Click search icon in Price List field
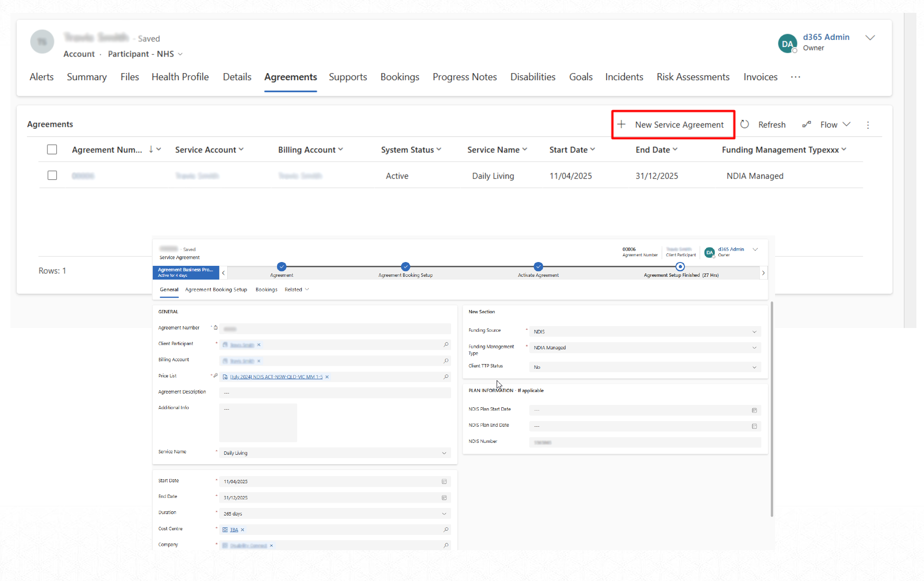Image resolution: width=924 pixels, height=581 pixels. click(446, 376)
